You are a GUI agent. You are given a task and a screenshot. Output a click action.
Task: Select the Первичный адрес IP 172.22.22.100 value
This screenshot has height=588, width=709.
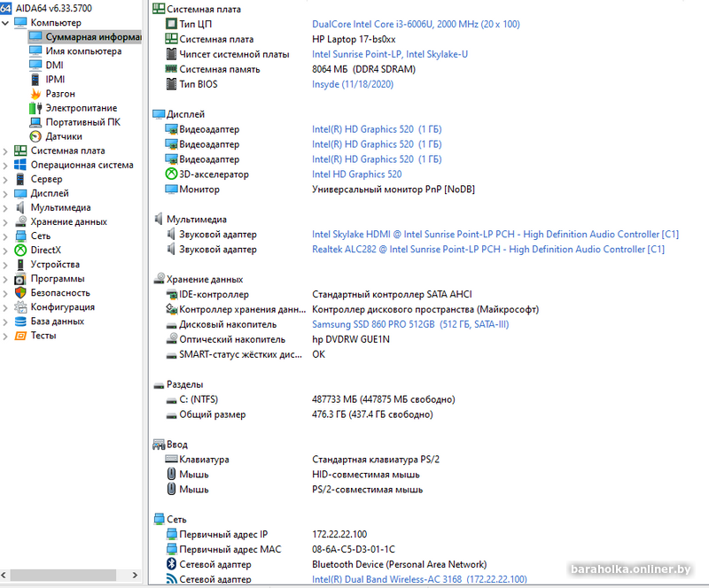coord(339,535)
